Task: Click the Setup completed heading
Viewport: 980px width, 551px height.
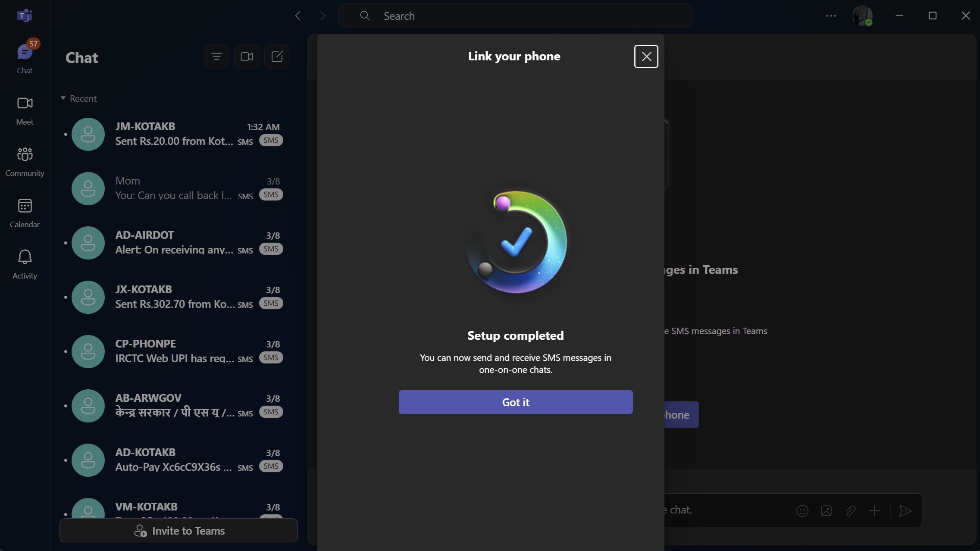Action: [x=516, y=335]
